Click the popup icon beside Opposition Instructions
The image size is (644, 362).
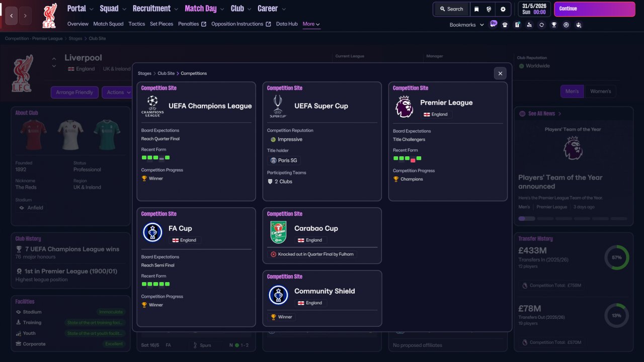pyautogui.click(x=268, y=24)
